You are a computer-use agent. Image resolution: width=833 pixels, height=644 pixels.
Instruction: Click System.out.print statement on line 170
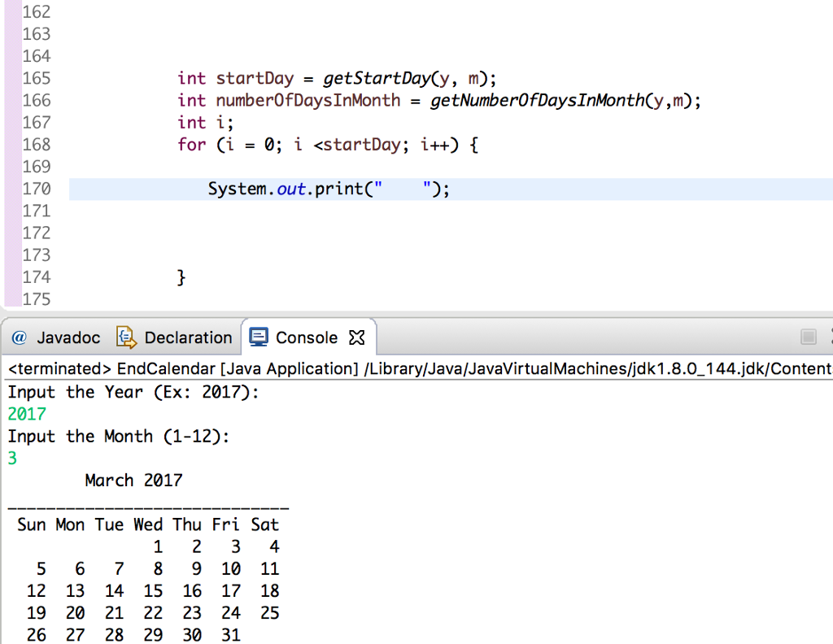coord(329,189)
